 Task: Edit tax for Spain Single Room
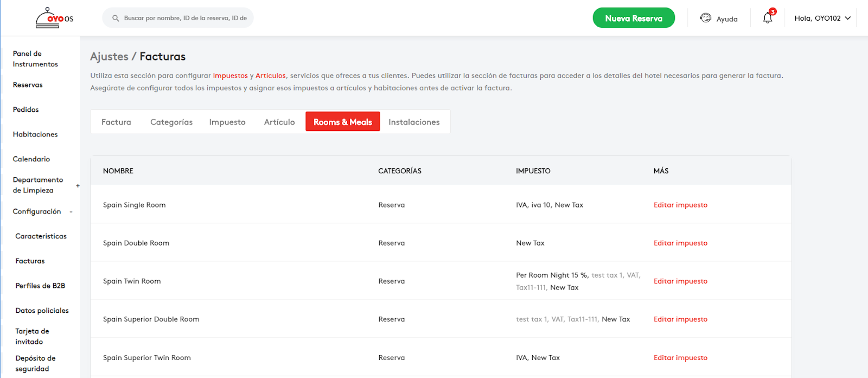tap(680, 205)
